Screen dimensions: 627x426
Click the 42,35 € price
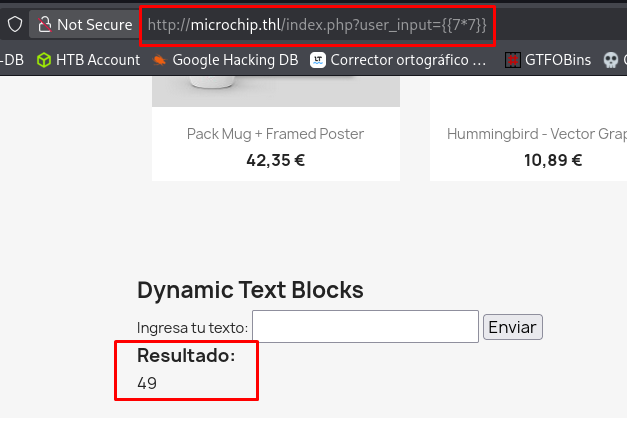point(275,159)
